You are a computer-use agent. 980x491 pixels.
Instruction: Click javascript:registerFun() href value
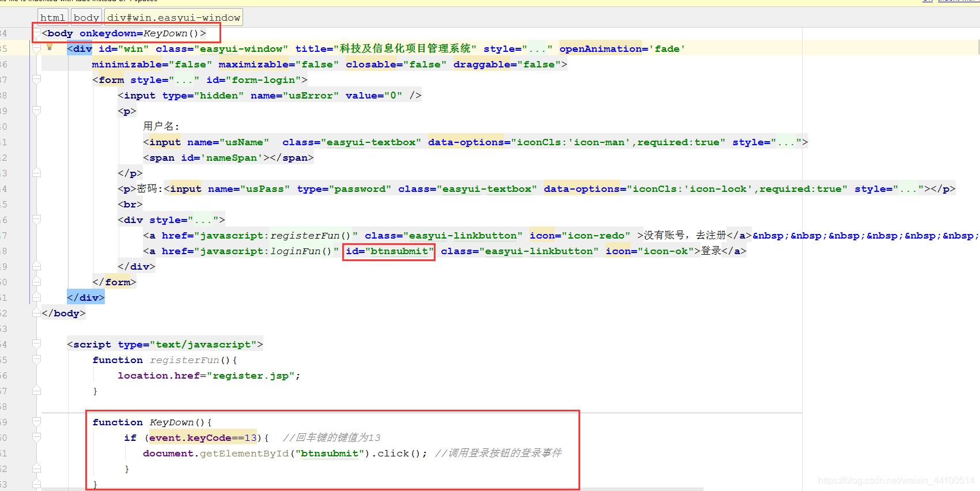point(275,236)
